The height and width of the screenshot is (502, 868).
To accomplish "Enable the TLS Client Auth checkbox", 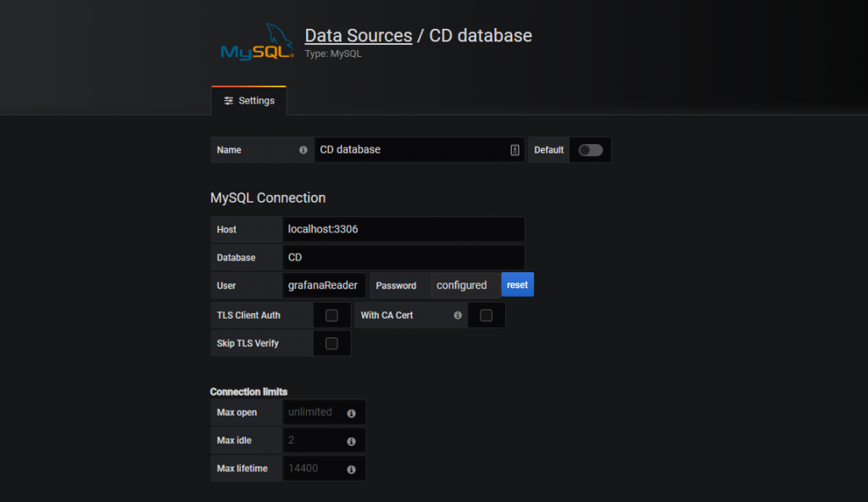I will [331, 315].
